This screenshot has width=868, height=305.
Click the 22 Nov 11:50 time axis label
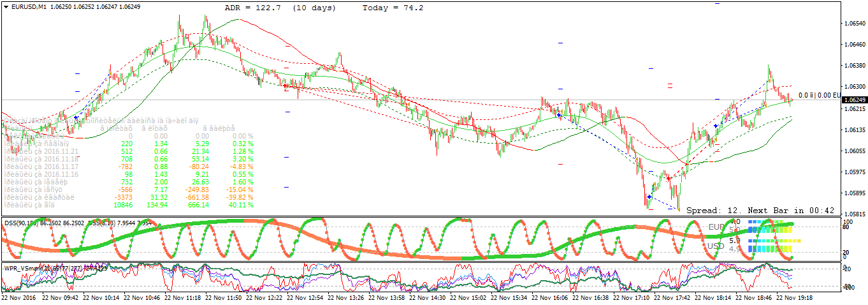pos(224,297)
